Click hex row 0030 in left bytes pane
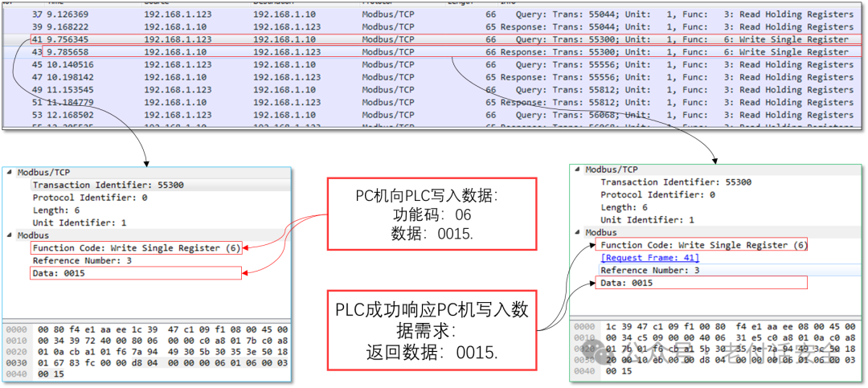The width and height of the screenshot is (868, 388). coord(147,362)
